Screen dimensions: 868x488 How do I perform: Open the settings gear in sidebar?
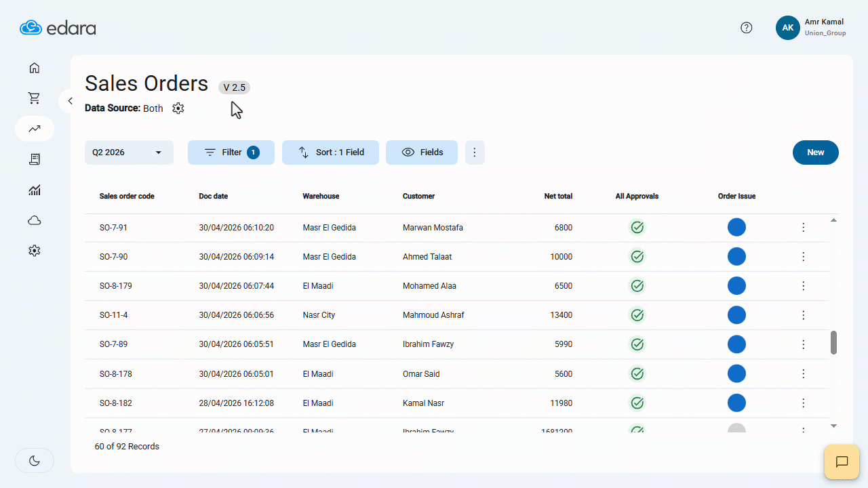pos(35,251)
